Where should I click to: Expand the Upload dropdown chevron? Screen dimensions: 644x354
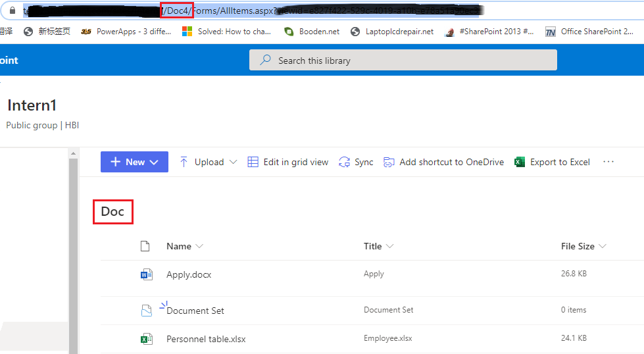(x=233, y=163)
